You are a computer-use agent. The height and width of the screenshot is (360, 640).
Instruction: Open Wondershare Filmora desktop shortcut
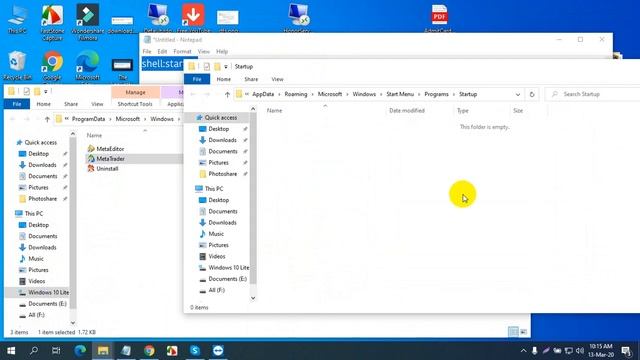coord(87,22)
